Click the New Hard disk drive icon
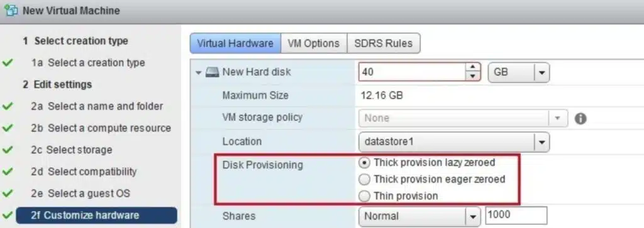The image size is (644, 228). coord(212,73)
